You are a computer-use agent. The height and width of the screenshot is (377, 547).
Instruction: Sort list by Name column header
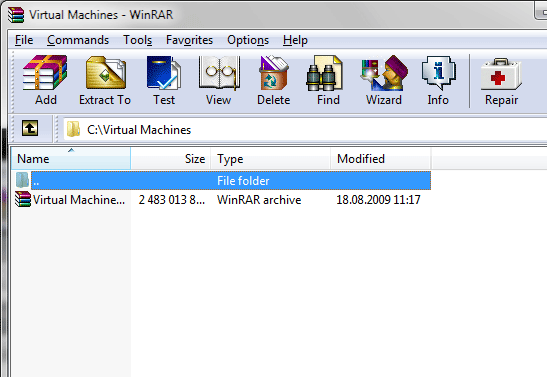tap(71, 159)
